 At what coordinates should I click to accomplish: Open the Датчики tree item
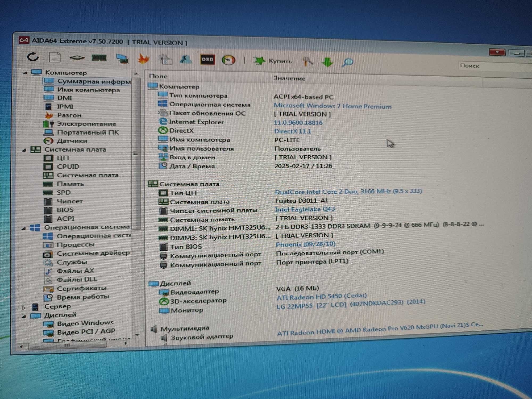coord(65,141)
